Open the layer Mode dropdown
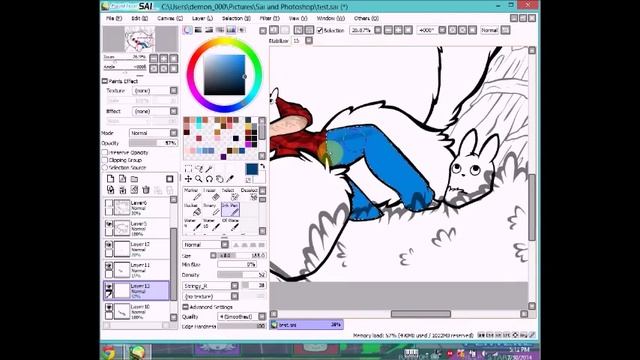This screenshot has height=360, width=640. (x=173, y=133)
